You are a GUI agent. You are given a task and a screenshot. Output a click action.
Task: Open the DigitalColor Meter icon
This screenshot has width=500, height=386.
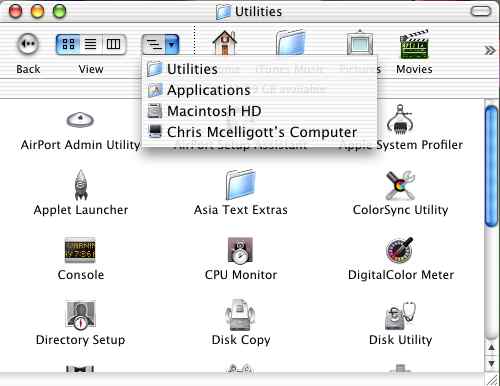pyautogui.click(x=400, y=250)
